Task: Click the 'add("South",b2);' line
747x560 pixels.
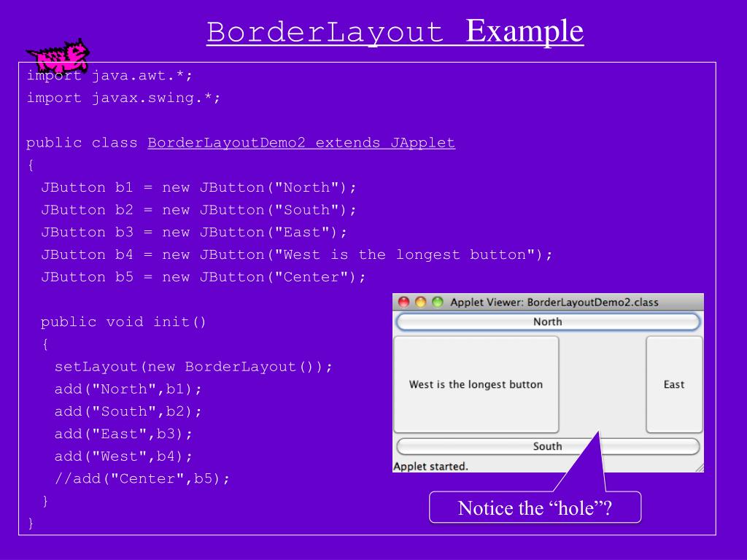Action: click(x=128, y=411)
